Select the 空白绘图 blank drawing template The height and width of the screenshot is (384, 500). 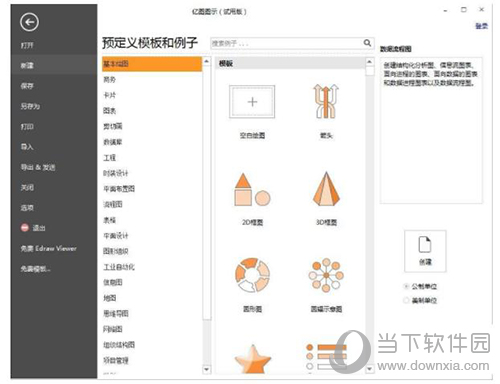[x=252, y=102]
